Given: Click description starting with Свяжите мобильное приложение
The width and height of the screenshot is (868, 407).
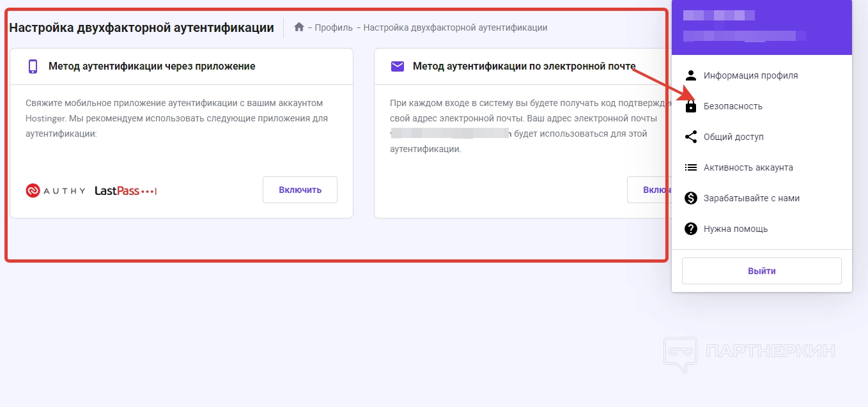Looking at the screenshot, I should click(x=177, y=118).
